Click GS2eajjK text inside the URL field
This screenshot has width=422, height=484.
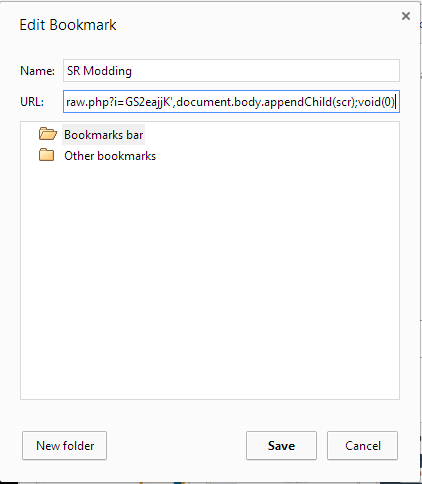148,102
